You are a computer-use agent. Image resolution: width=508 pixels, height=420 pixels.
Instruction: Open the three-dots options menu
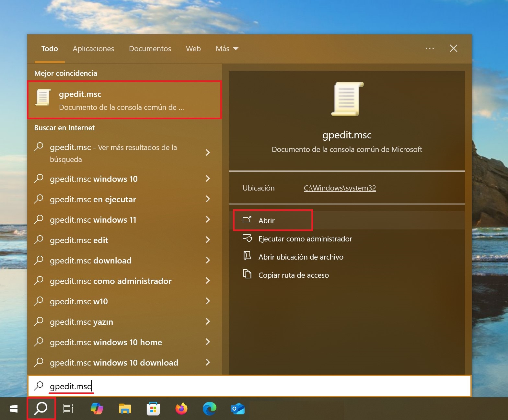[430, 48]
